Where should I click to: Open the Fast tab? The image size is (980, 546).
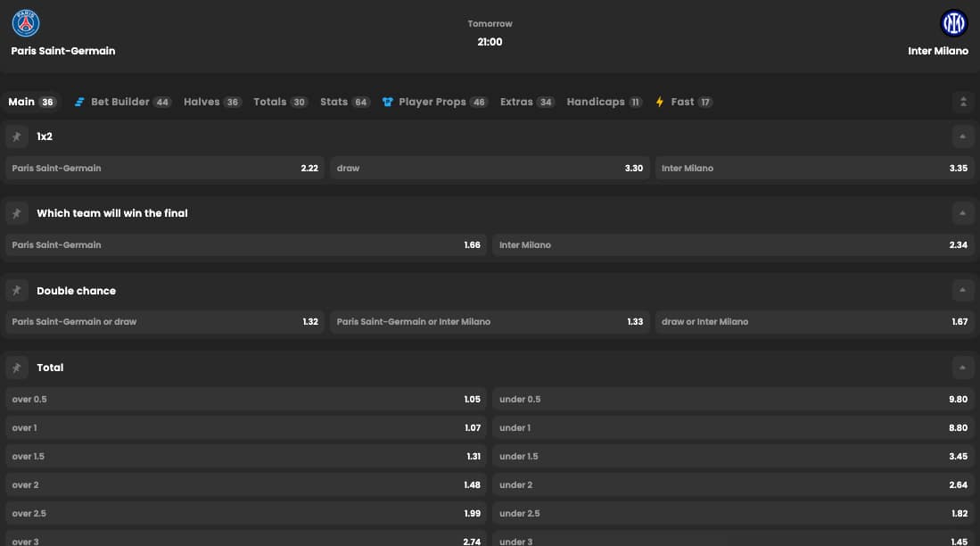(684, 102)
